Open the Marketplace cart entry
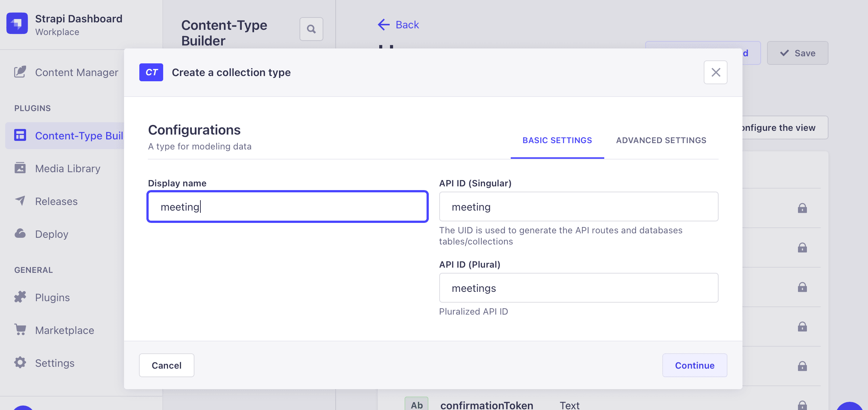868x410 pixels. (x=54, y=330)
